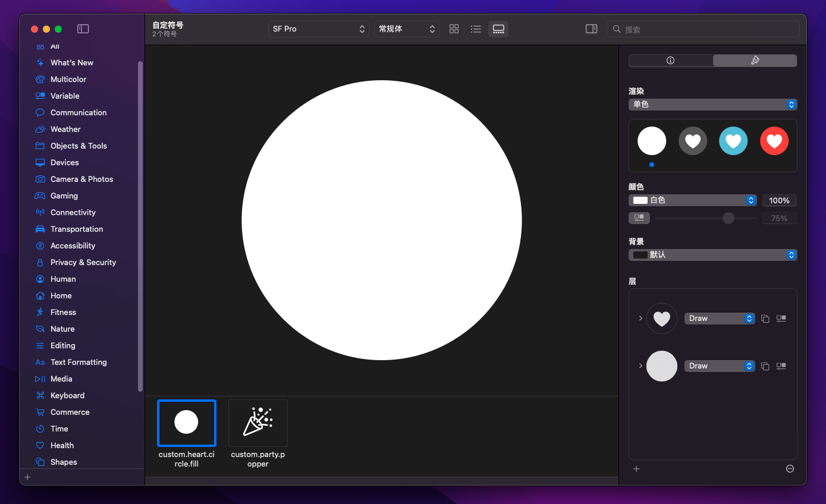Switch to grid view
This screenshot has width=826, height=504.
454,29
